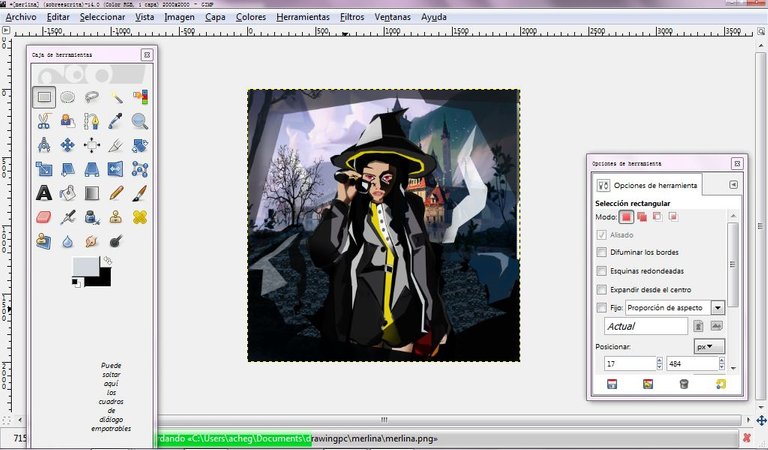Reset colors to default black and white
Image resolution: width=768 pixels, height=450 pixels.
coord(76,283)
